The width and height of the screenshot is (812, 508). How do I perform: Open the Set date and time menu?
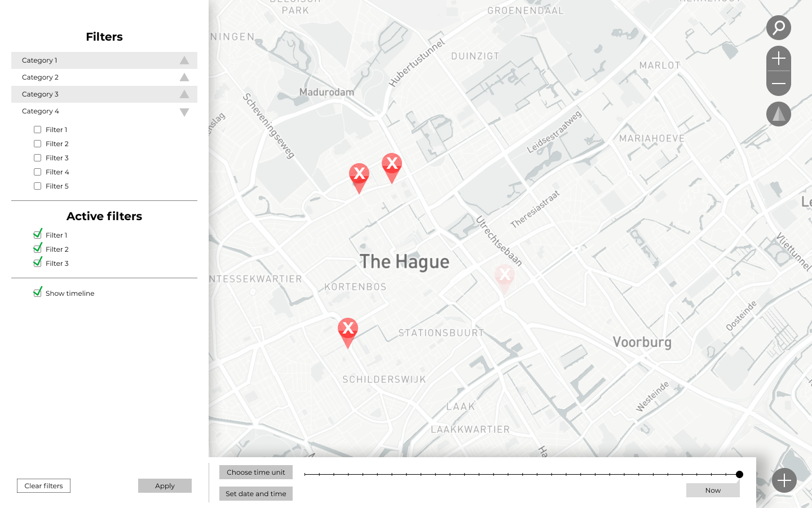pos(256,493)
